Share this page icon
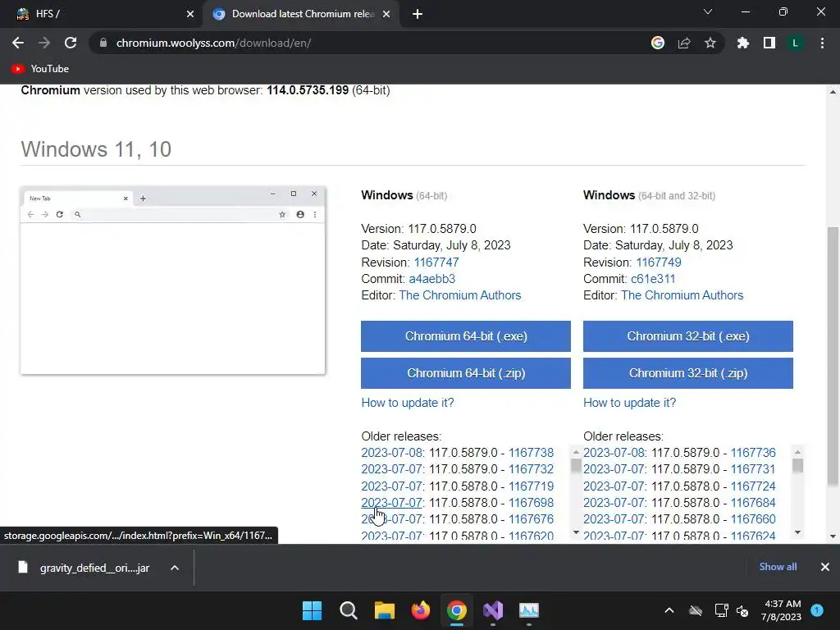Viewport: 840px width, 630px height. 684,43
